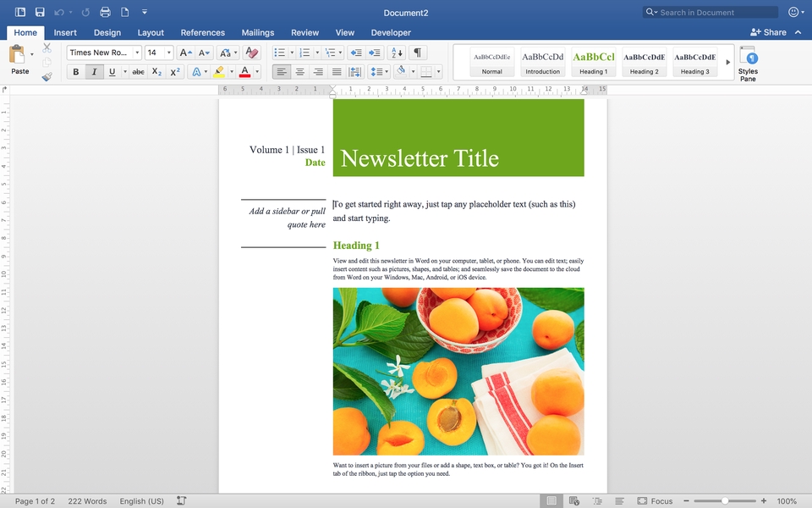Toggle Bold formatting
This screenshot has height=508, width=812.
(x=75, y=71)
